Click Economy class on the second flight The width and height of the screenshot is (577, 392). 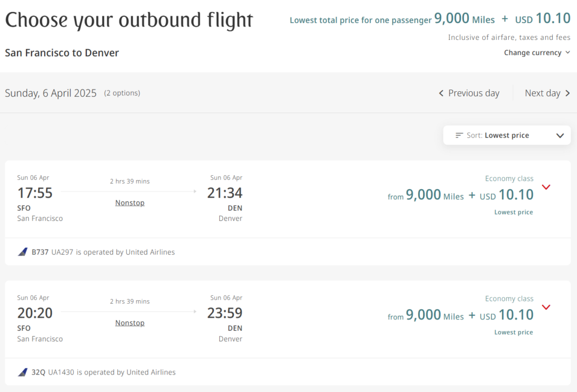[x=509, y=299]
